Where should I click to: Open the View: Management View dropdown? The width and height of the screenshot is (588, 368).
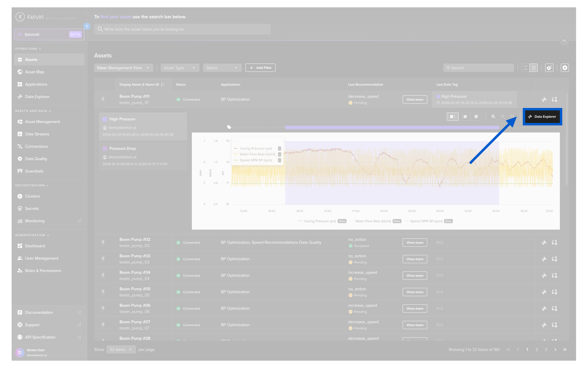click(123, 68)
